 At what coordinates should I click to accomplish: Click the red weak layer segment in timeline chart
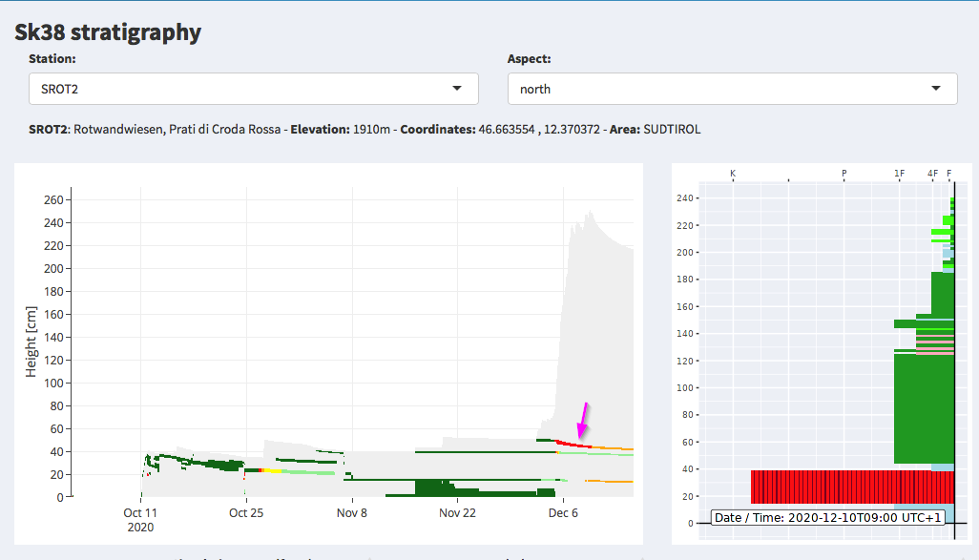point(573,444)
